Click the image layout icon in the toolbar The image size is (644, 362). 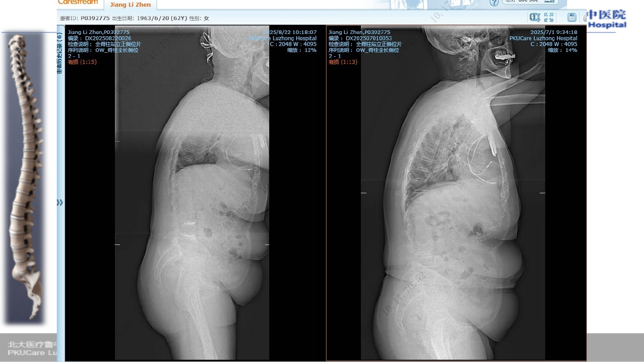click(534, 17)
